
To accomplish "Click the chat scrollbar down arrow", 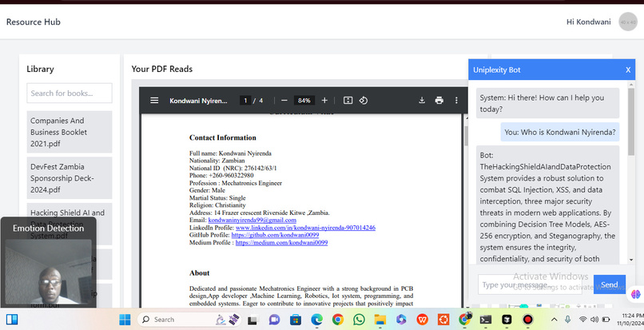I will 631,260.
